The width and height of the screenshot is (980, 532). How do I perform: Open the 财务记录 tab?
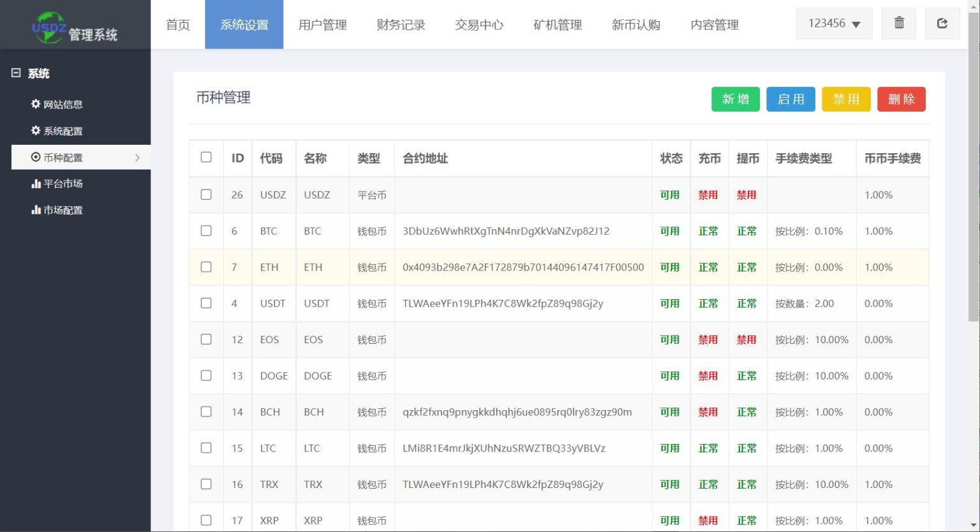pos(401,24)
